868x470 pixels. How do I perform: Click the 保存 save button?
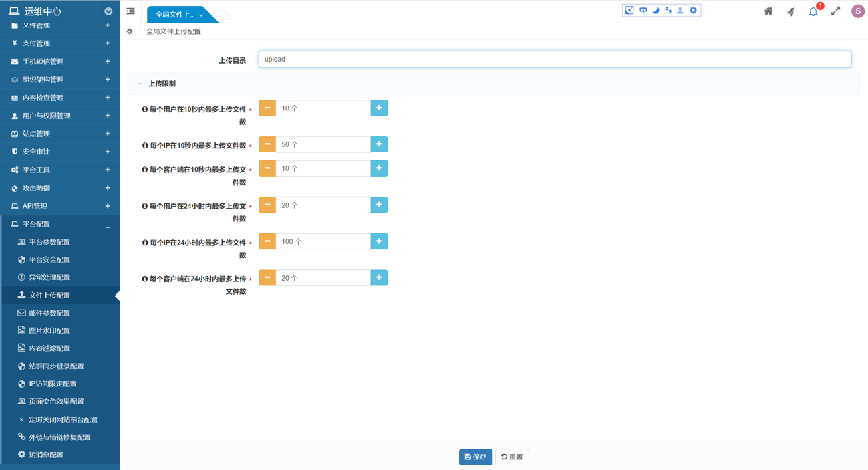475,457
